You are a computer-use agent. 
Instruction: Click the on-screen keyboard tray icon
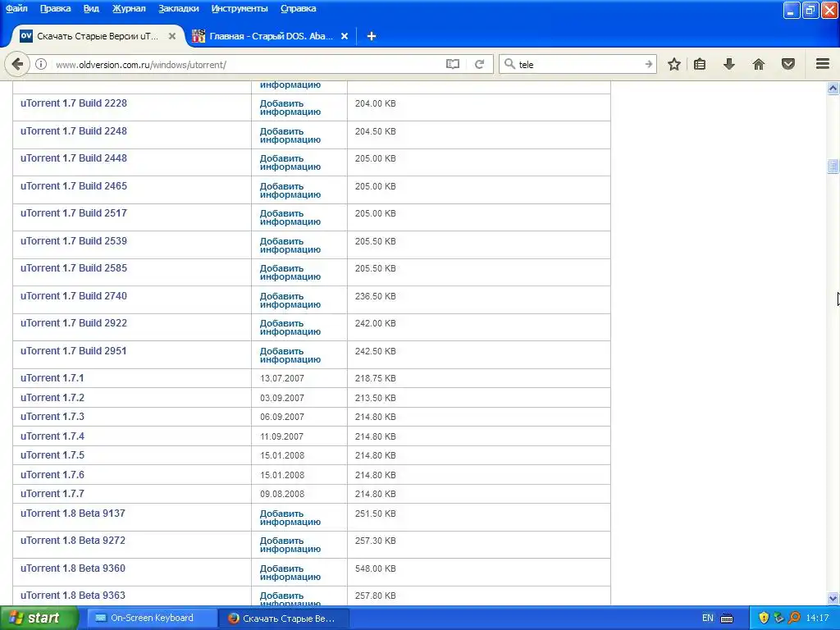pos(727,619)
